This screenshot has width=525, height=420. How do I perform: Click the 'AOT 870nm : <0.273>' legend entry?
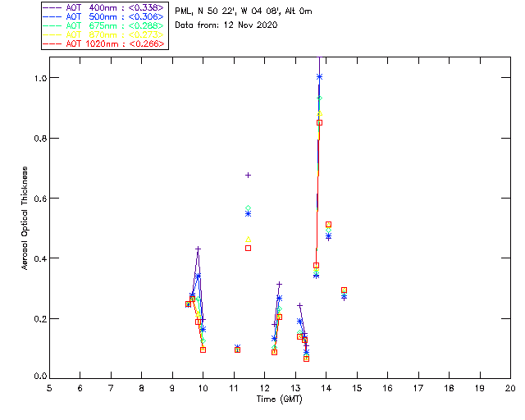coord(104,34)
